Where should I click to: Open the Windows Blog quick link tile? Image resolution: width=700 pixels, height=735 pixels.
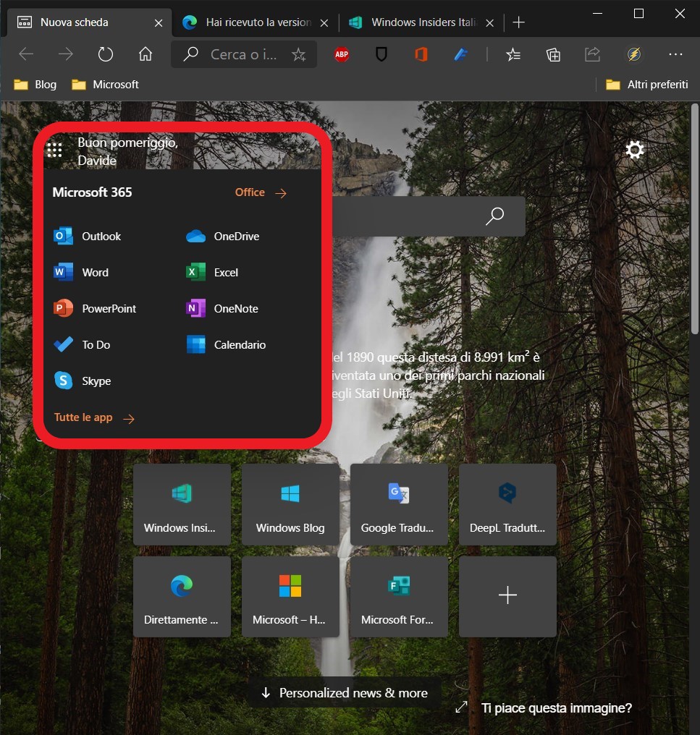point(290,504)
